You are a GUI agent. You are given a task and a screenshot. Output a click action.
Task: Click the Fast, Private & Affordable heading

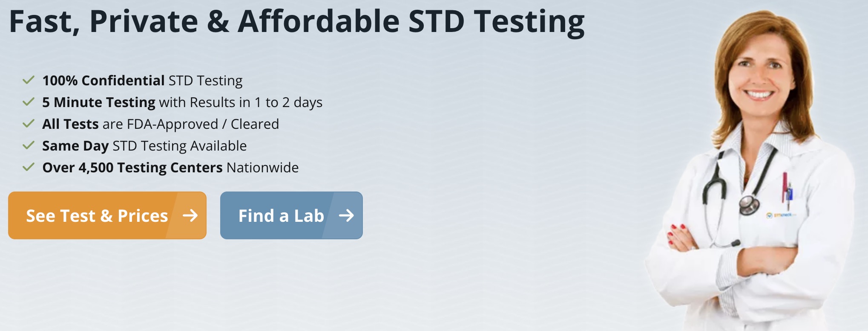[296, 21]
